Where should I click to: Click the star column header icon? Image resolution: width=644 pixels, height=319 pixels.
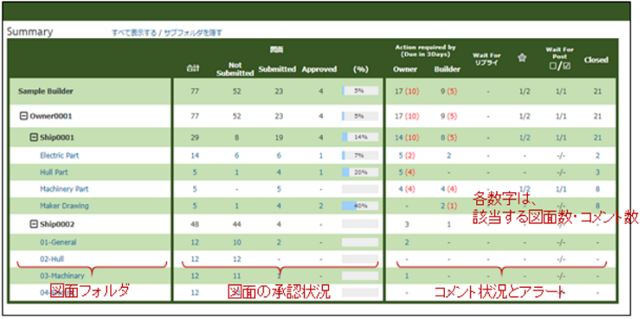522,58
